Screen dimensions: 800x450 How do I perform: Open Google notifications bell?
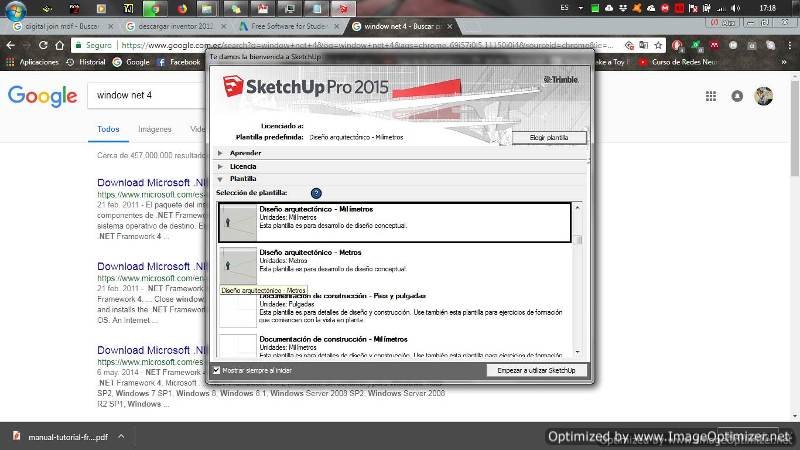coord(737,96)
